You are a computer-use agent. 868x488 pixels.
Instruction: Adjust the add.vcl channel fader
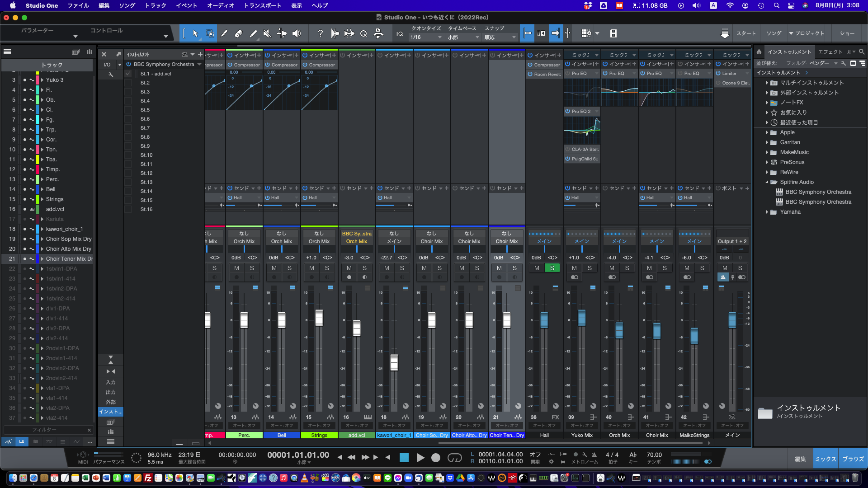coord(357,328)
